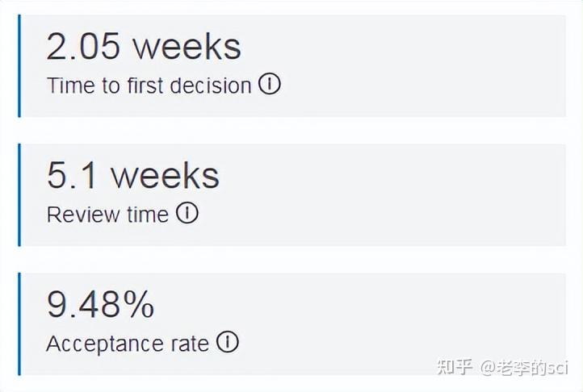Select the blue accent bar of the 2.05 weeks card

point(19,66)
